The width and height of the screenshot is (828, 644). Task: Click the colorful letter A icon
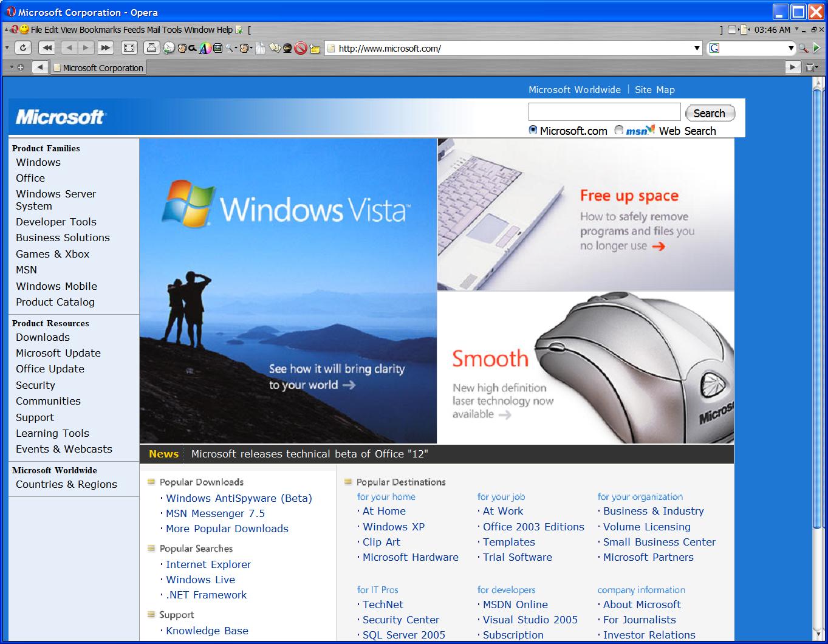coord(205,49)
